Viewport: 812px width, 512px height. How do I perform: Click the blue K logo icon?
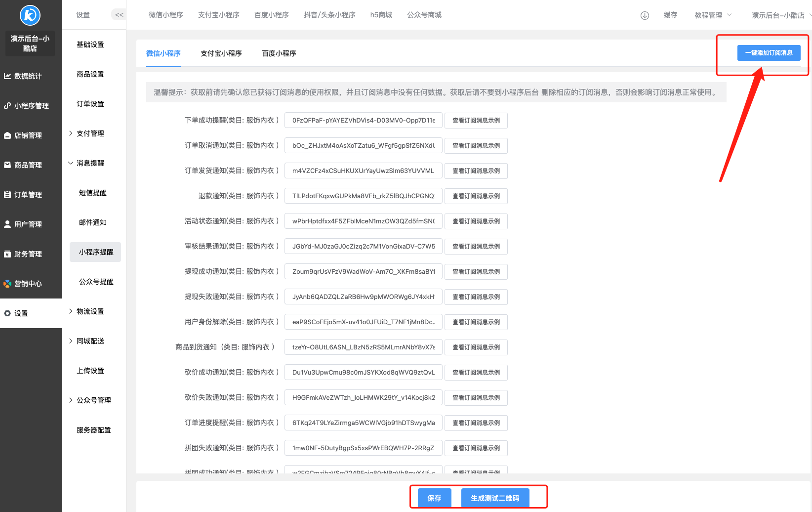[x=30, y=15]
